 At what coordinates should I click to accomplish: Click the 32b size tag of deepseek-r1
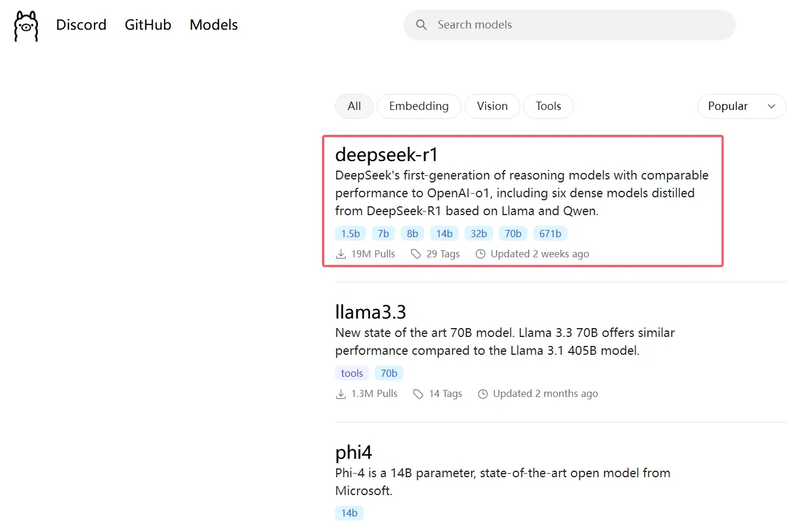click(479, 234)
